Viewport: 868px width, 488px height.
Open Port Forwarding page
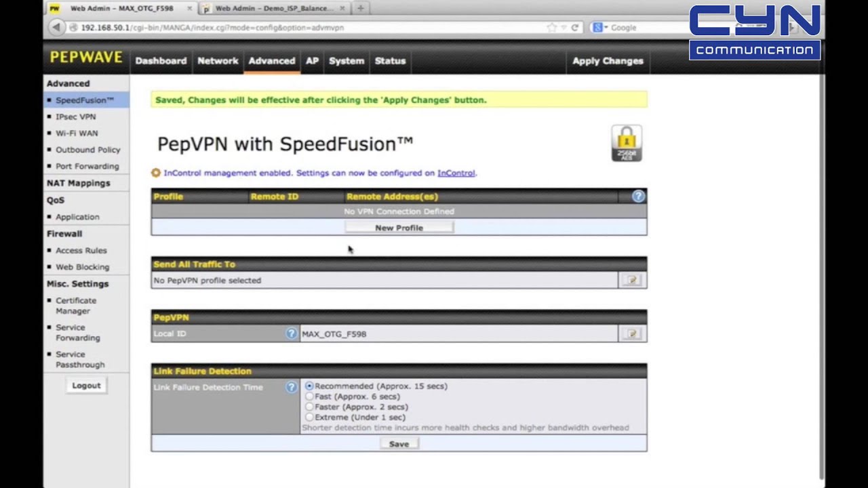87,166
